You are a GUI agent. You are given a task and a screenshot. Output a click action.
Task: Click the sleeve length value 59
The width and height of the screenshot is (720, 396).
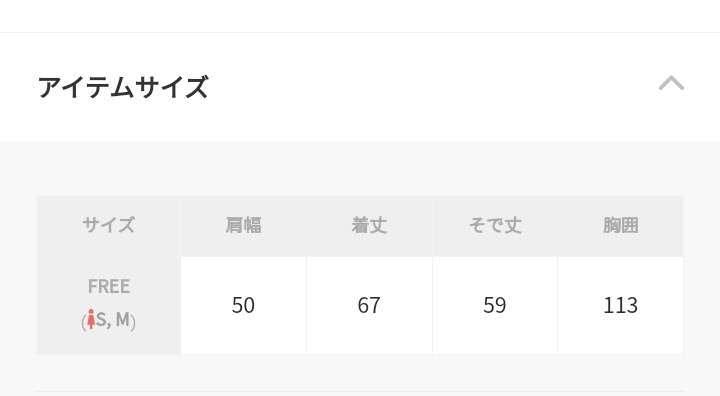495,305
